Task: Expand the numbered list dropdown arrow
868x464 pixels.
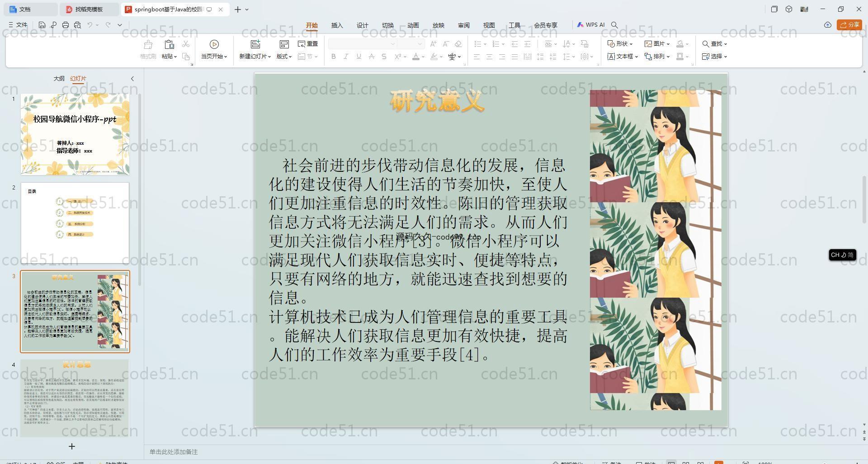Action: click(503, 44)
